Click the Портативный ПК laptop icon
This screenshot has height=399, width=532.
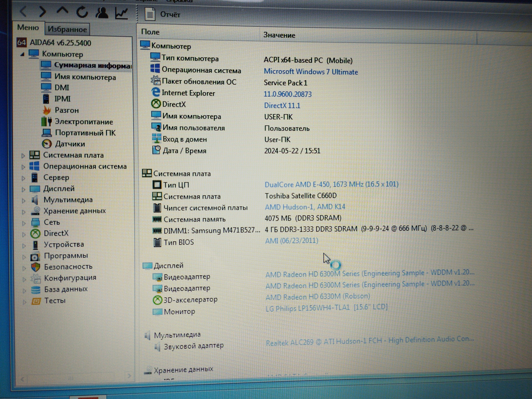pyautogui.click(x=47, y=133)
